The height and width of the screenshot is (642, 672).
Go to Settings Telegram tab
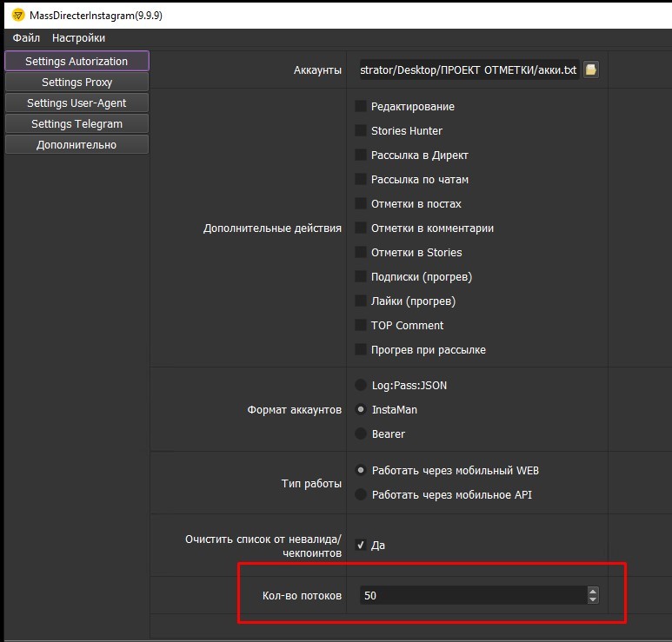point(77,124)
